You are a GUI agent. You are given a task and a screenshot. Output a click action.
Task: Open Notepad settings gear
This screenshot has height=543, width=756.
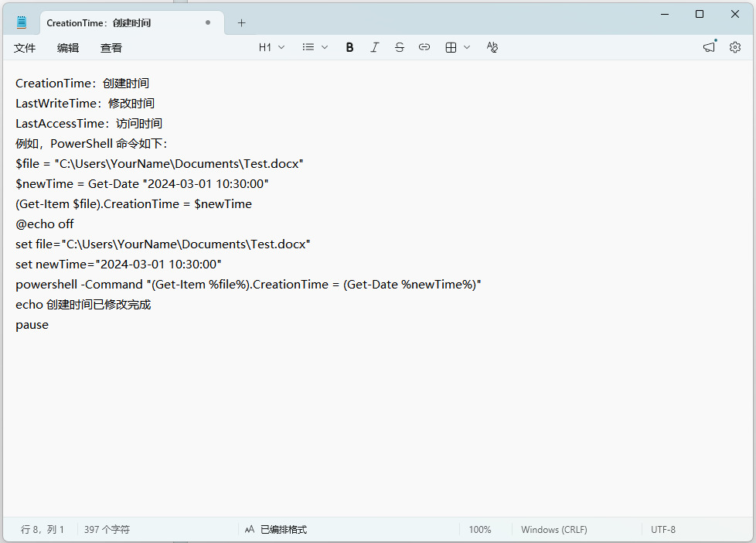click(735, 47)
